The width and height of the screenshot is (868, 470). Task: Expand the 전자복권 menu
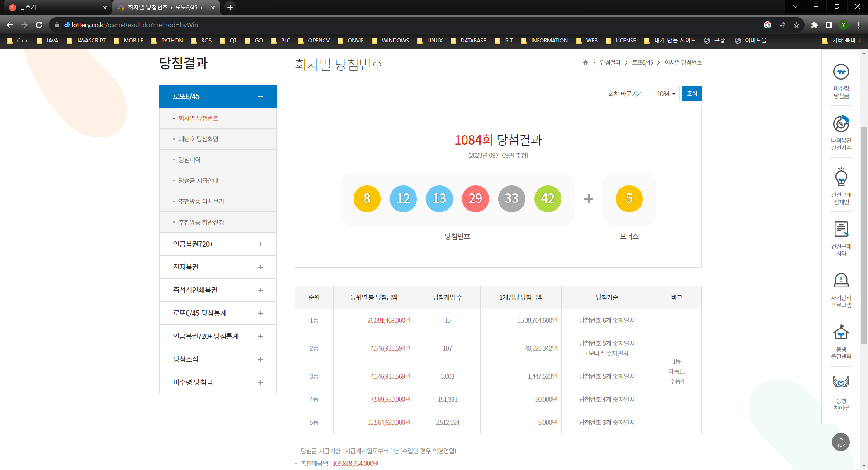click(x=260, y=267)
